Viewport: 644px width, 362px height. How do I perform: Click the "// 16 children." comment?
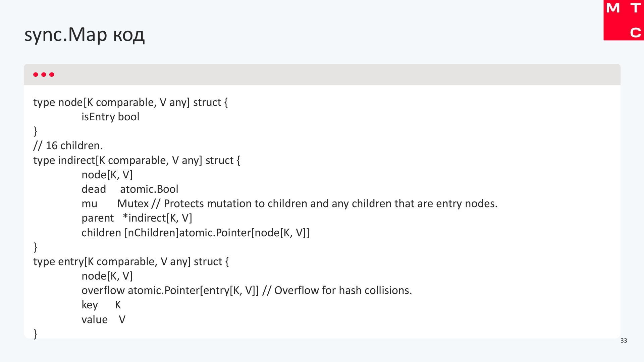pyautogui.click(x=68, y=145)
